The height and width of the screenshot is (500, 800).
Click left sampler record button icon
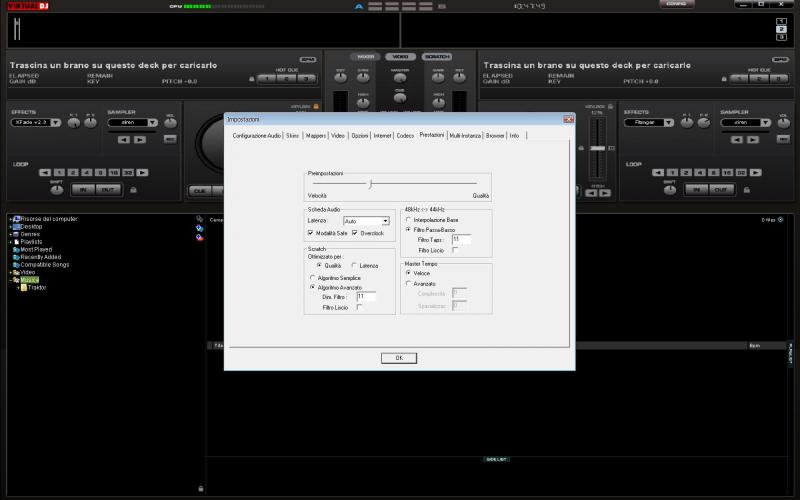(x=170, y=139)
